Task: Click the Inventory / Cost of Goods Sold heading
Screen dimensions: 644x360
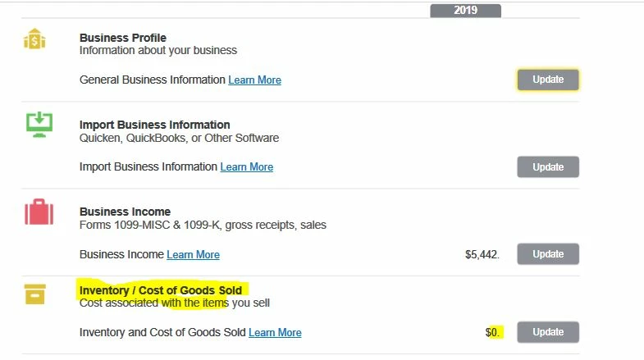Action: click(x=161, y=290)
